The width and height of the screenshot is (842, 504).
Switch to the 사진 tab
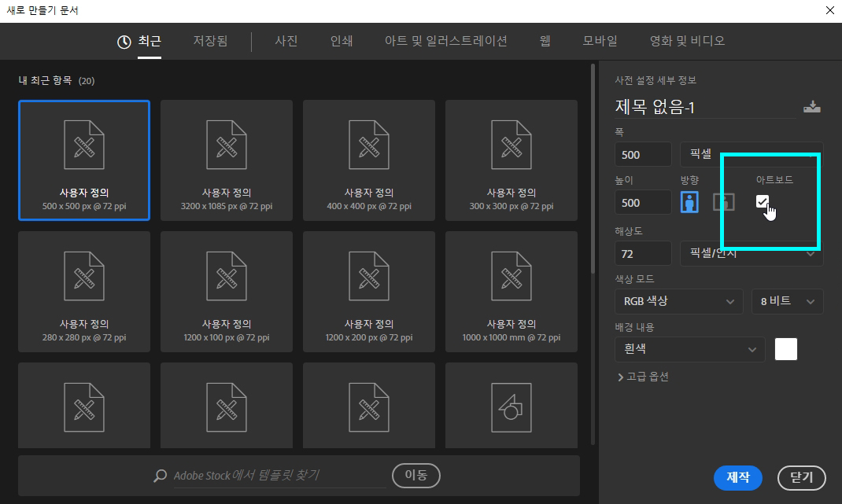286,41
